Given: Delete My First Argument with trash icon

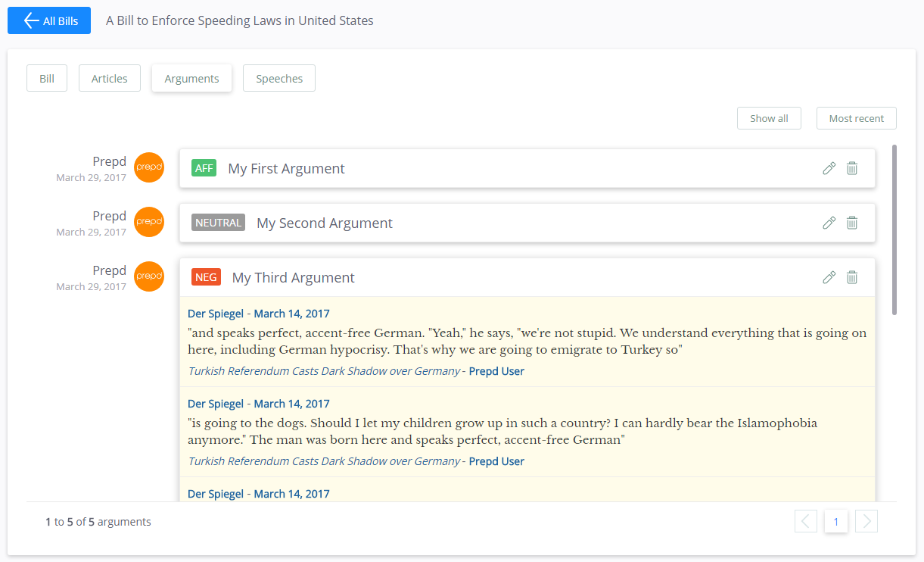Looking at the screenshot, I should point(852,168).
